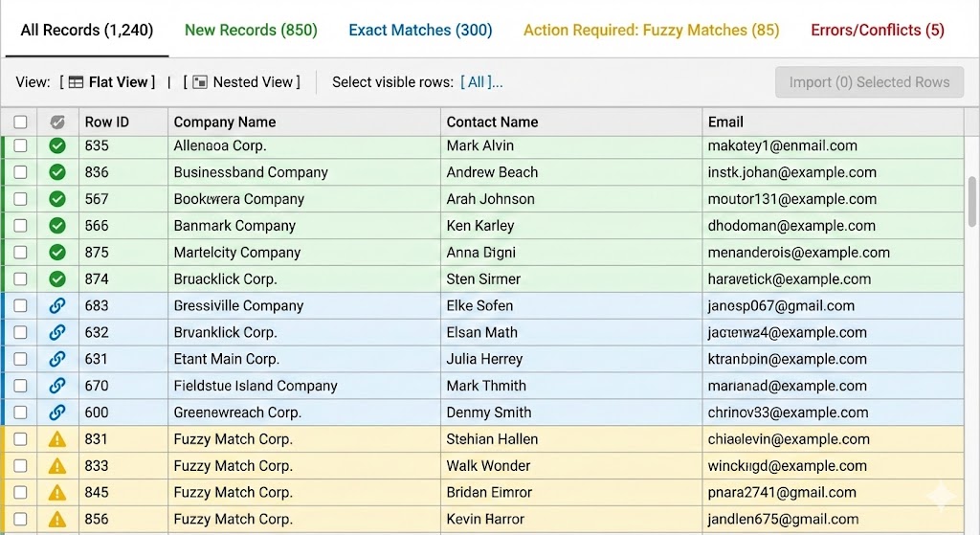980x535 pixels.
Task: Check the box for row 836
Action: [20, 172]
